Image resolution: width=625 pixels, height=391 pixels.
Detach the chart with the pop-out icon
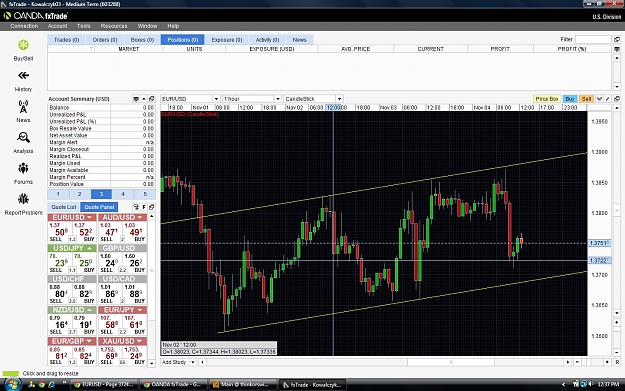pos(617,98)
